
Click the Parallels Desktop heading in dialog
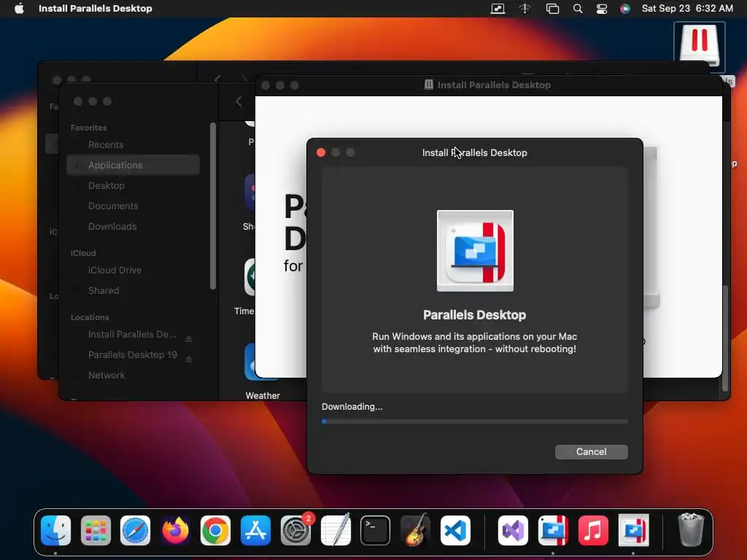click(x=474, y=315)
